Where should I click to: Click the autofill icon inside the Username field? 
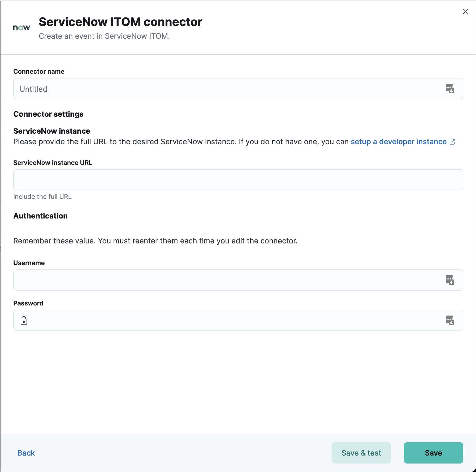[450, 280]
